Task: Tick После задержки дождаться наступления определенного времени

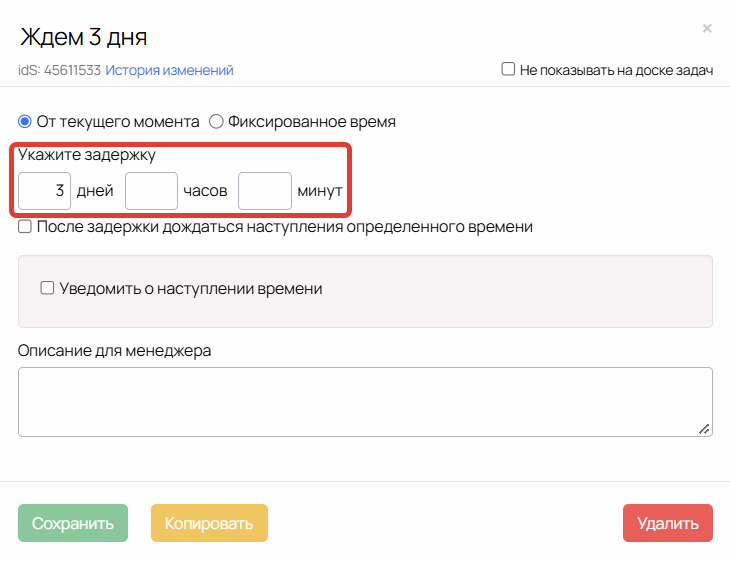Action: (25, 227)
